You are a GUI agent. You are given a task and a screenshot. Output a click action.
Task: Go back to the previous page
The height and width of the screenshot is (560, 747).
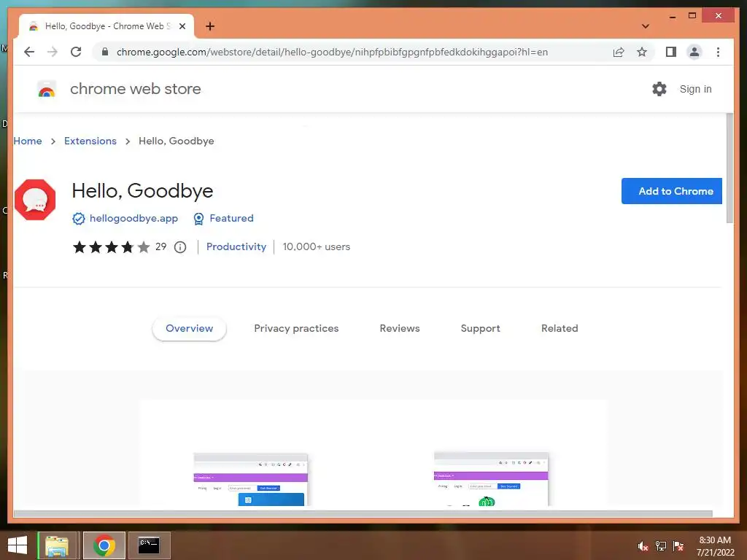click(29, 52)
